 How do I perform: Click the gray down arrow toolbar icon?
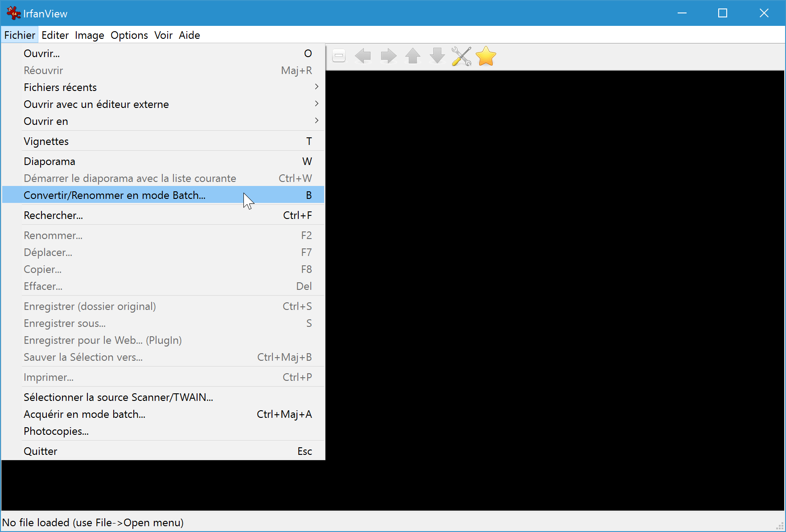pos(437,56)
